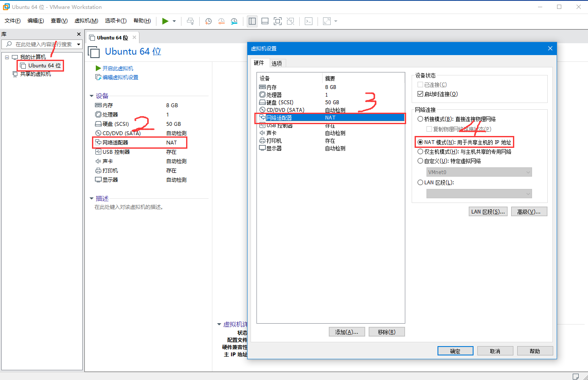The image size is (588, 380).
Task: Select 桥接模式(B) radio button
Action: (421, 119)
